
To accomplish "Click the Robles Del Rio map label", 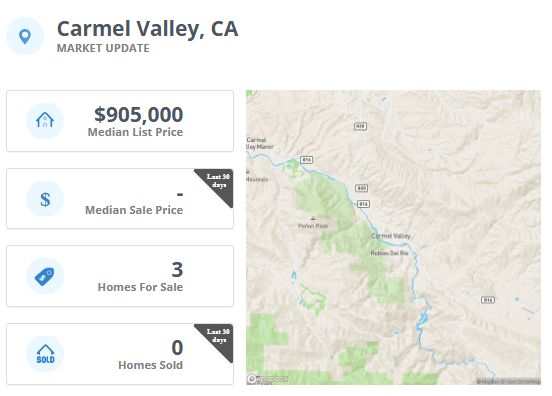I will (x=389, y=253).
